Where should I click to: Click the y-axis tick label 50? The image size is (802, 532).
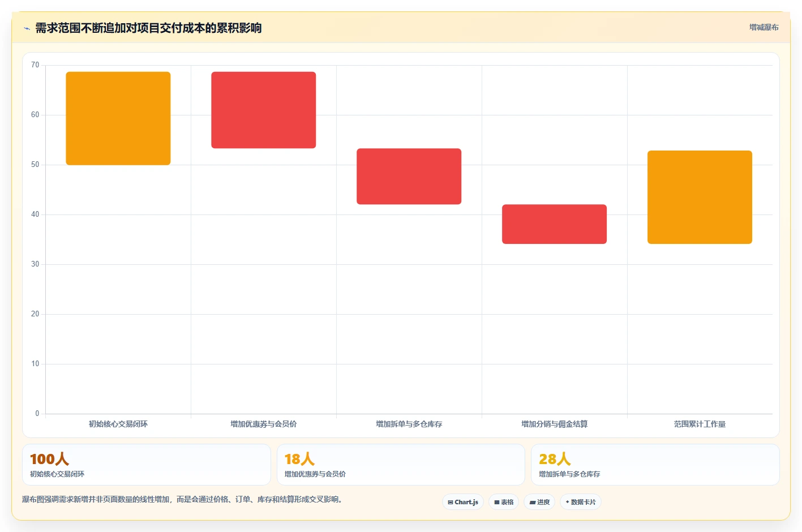(x=35, y=165)
